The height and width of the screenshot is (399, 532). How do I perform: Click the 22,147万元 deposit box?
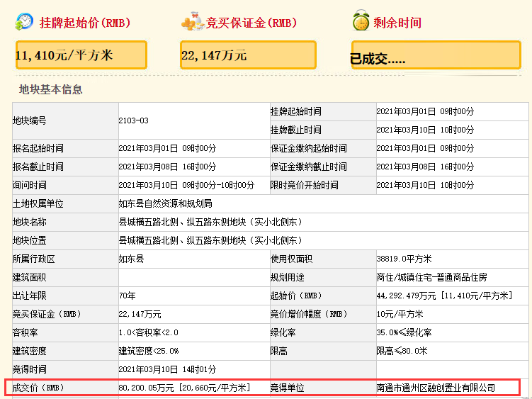pos(248,55)
